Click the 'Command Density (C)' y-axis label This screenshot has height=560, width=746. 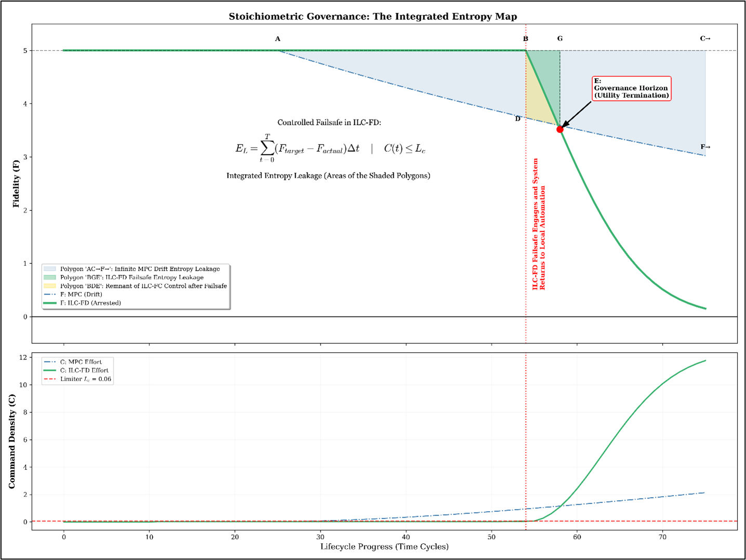[12, 441]
